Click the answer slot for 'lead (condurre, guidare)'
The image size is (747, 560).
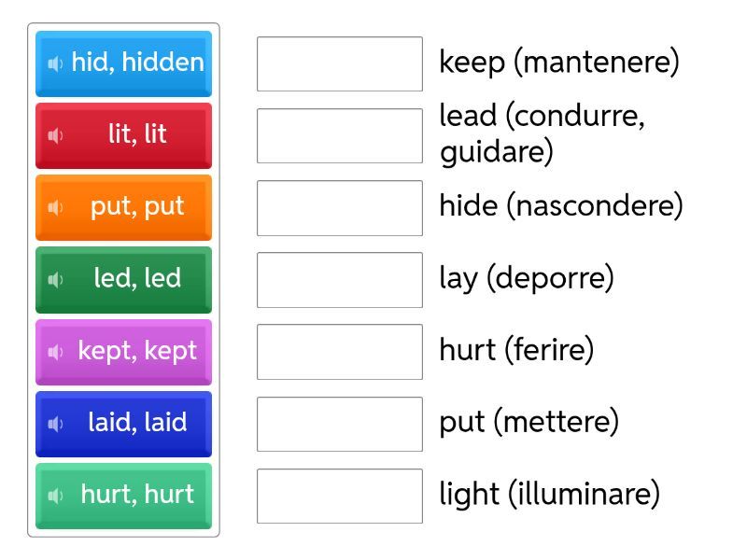point(340,135)
